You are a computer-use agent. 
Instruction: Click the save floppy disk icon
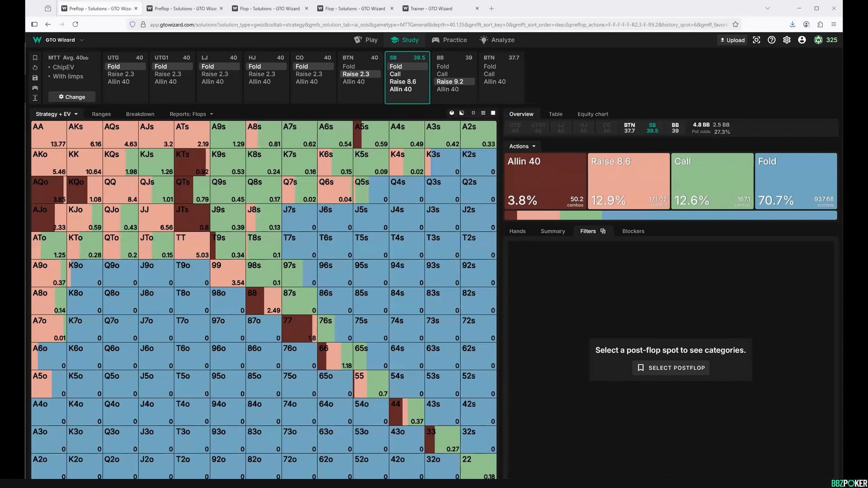35,78
